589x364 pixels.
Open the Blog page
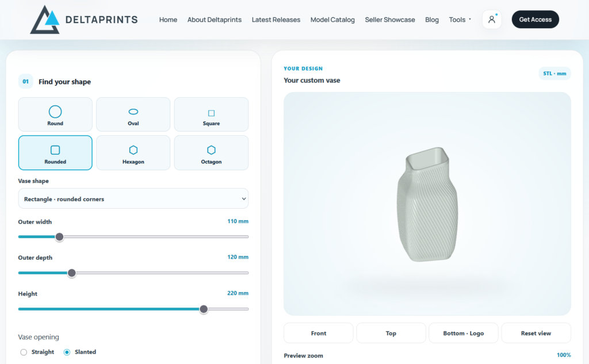tap(432, 20)
